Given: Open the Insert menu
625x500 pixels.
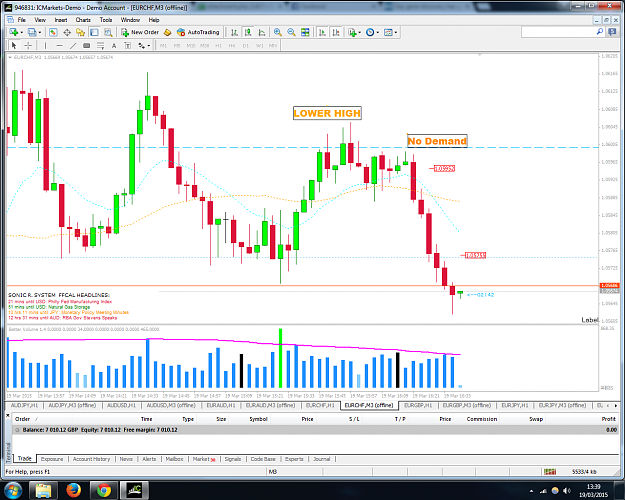Looking at the screenshot, I should pyautogui.click(x=61, y=20).
